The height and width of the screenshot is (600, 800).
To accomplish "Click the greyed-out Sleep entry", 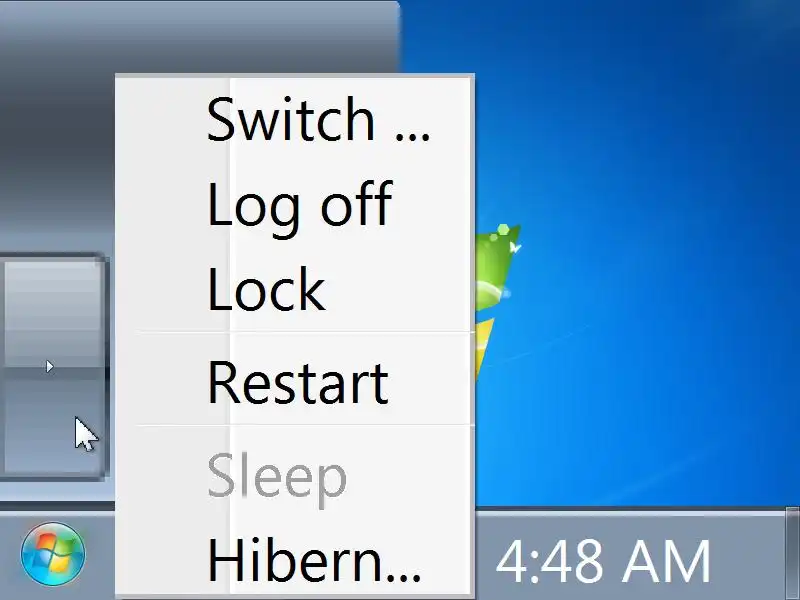I will pyautogui.click(x=277, y=478).
